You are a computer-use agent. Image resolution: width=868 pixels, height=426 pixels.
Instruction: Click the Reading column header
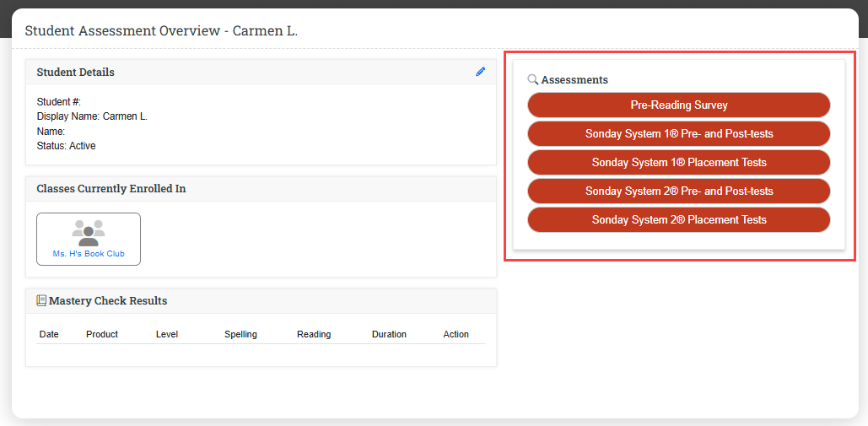[x=314, y=335]
